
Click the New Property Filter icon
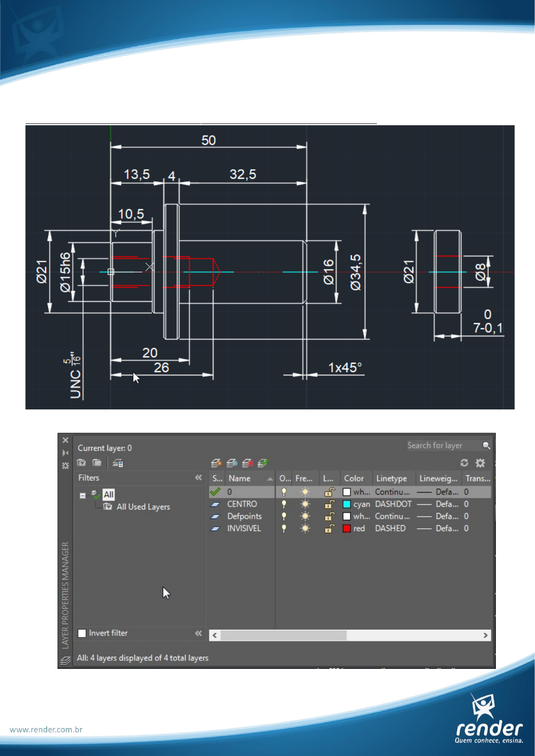(81, 463)
